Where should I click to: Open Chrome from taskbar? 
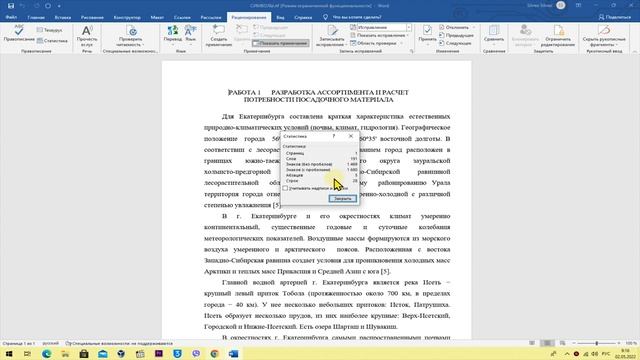215,353
